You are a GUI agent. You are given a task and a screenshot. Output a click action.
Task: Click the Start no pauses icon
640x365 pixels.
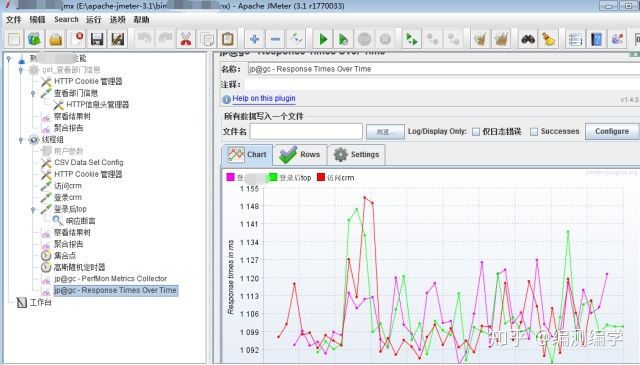coord(344,39)
